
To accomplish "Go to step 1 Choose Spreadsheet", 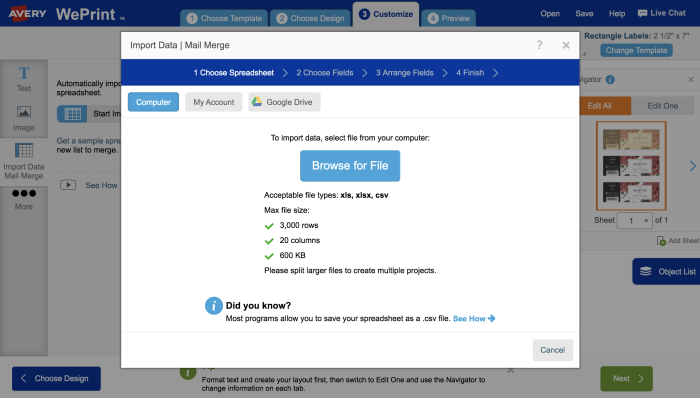I will point(233,73).
